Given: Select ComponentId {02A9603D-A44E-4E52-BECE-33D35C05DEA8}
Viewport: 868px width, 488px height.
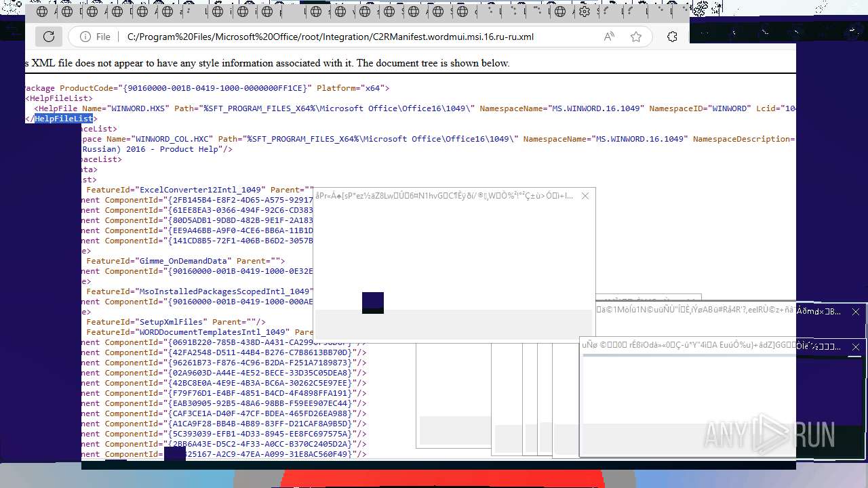Looking at the screenshot, I should click(260, 373).
